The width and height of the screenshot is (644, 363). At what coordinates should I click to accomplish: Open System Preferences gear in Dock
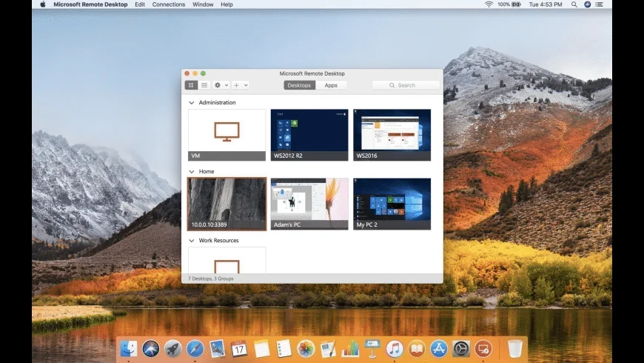pyautogui.click(x=461, y=349)
